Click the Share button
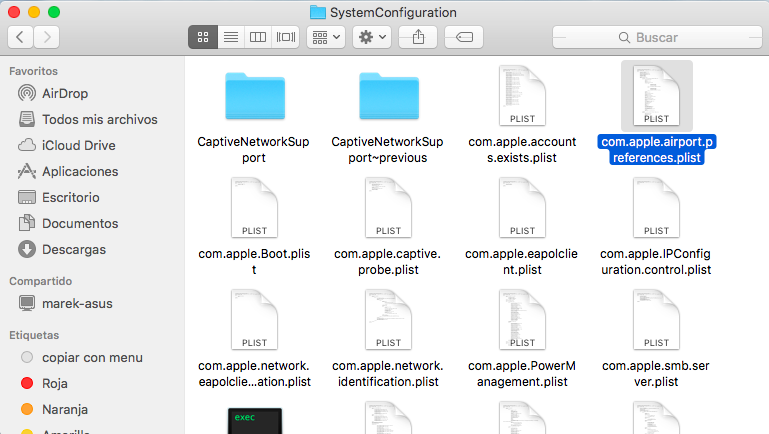 point(418,37)
